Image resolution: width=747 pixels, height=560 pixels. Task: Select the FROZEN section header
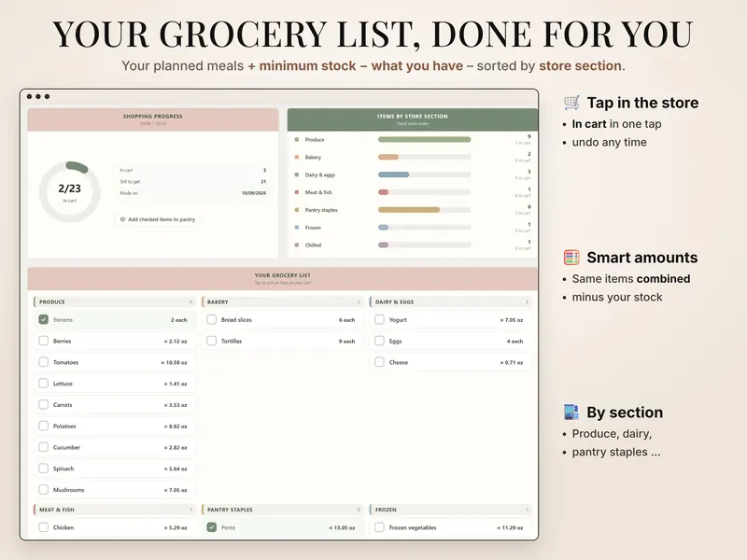point(451,510)
